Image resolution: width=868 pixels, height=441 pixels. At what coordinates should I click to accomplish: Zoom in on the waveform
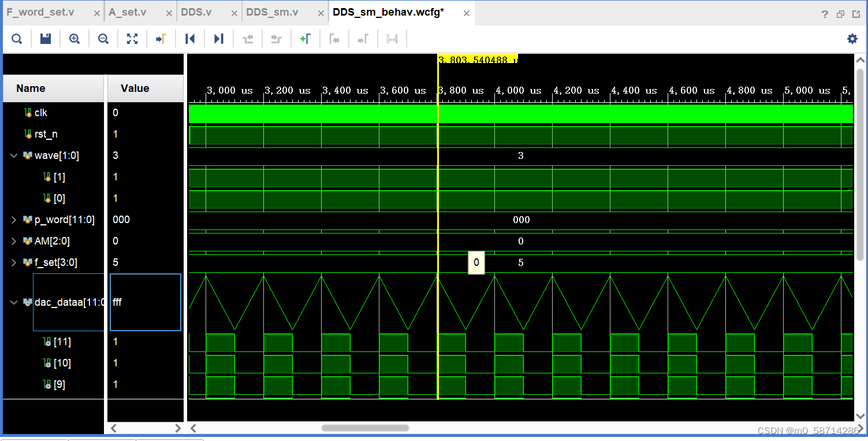(74, 39)
